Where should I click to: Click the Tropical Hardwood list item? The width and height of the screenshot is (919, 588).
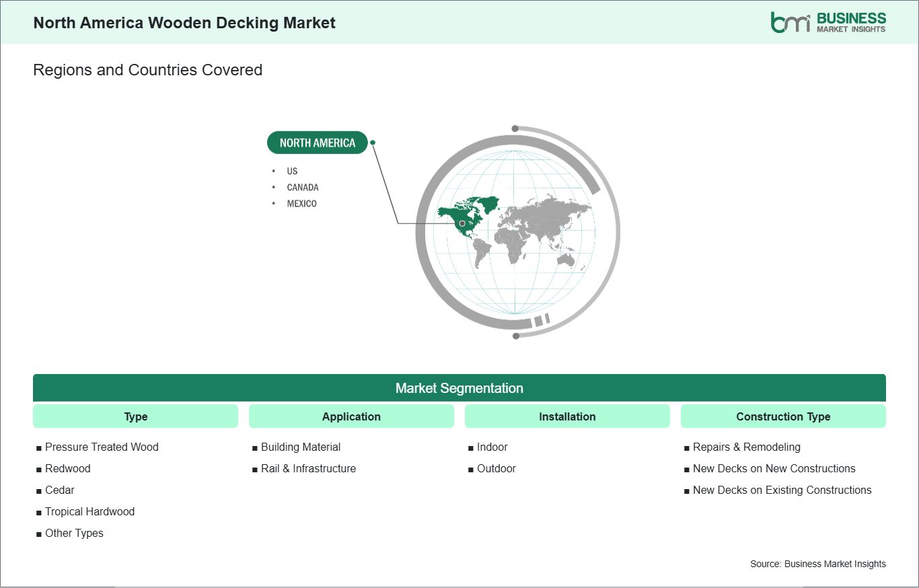click(x=89, y=511)
